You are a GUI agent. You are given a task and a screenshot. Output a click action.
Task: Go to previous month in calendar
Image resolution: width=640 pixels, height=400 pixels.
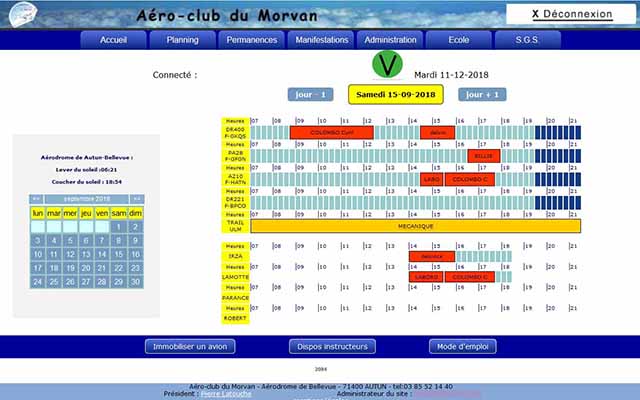[x=36, y=199]
